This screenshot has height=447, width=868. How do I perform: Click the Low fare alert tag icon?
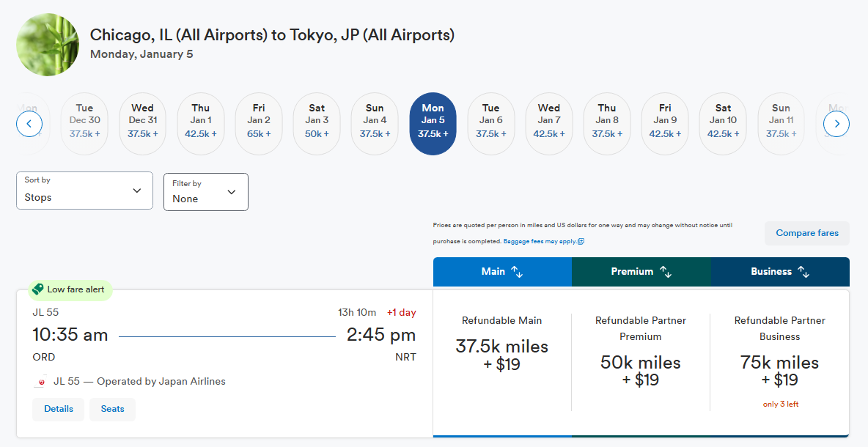pos(37,289)
